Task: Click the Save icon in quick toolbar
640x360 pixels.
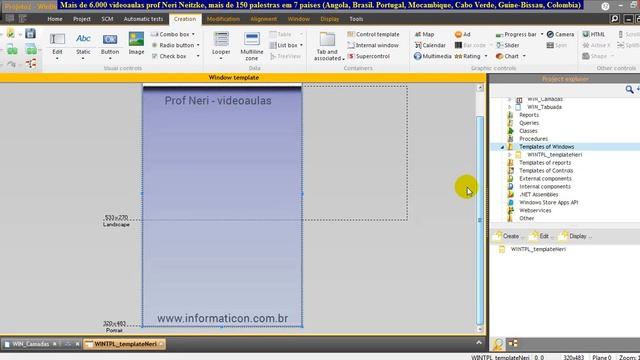Action: pos(31,33)
